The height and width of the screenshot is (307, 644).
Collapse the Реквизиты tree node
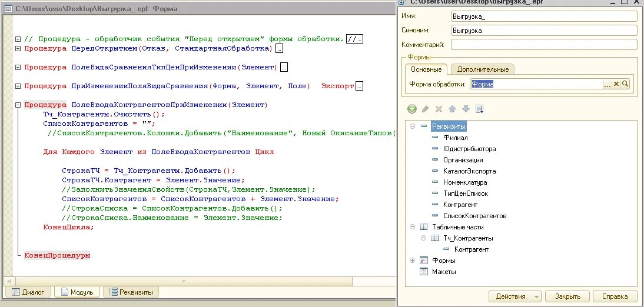click(412, 126)
